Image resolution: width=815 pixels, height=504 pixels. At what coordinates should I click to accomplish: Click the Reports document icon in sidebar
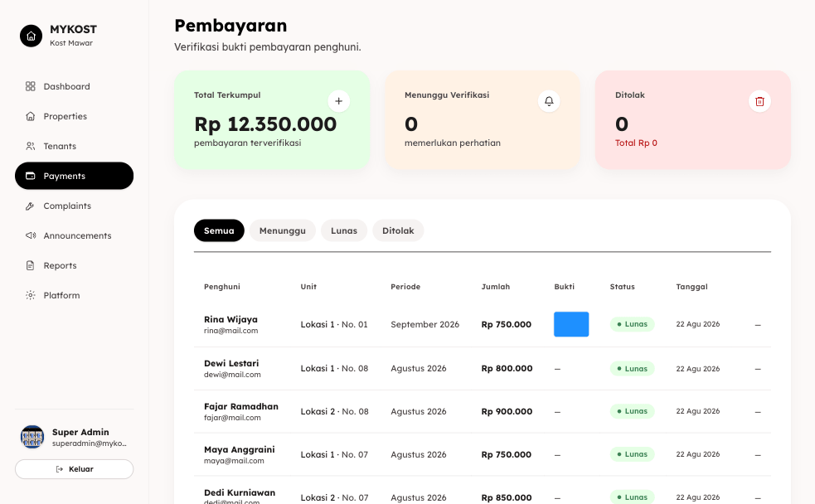(x=31, y=265)
